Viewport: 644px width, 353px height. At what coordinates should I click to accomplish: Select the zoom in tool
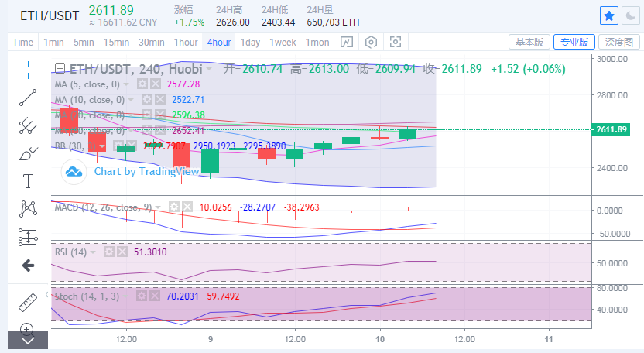pos(27,329)
